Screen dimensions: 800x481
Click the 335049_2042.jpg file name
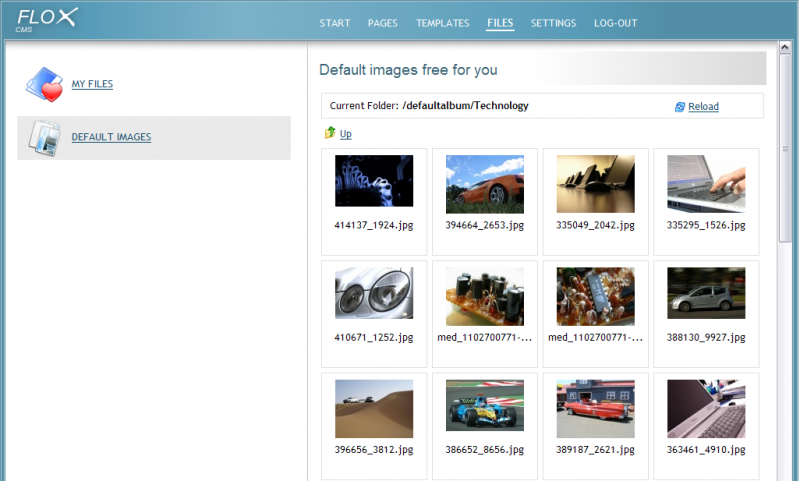(595, 225)
